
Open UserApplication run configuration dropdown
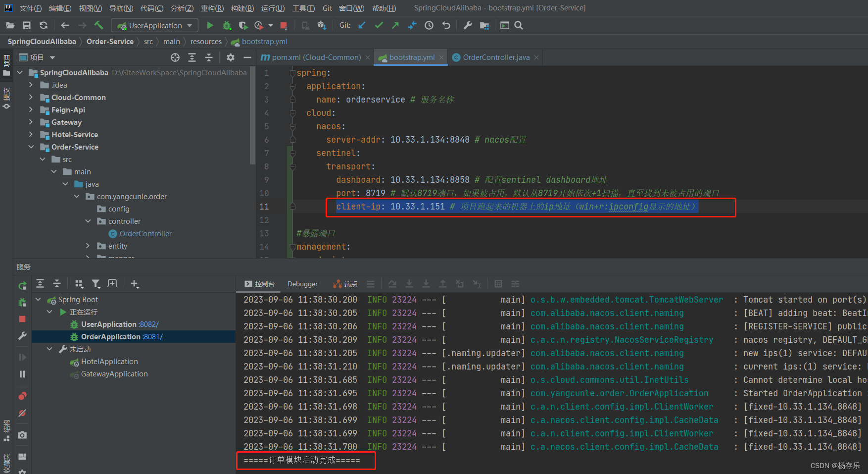(x=155, y=25)
